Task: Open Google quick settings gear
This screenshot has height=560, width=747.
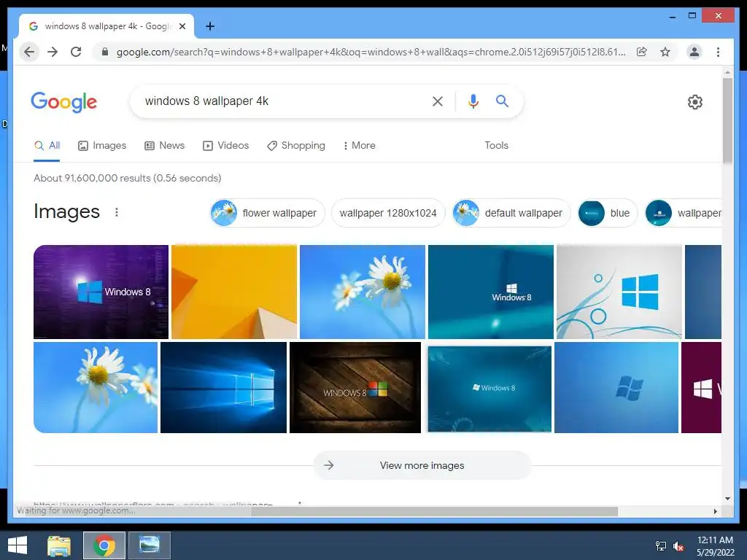Action: tap(695, 102)
